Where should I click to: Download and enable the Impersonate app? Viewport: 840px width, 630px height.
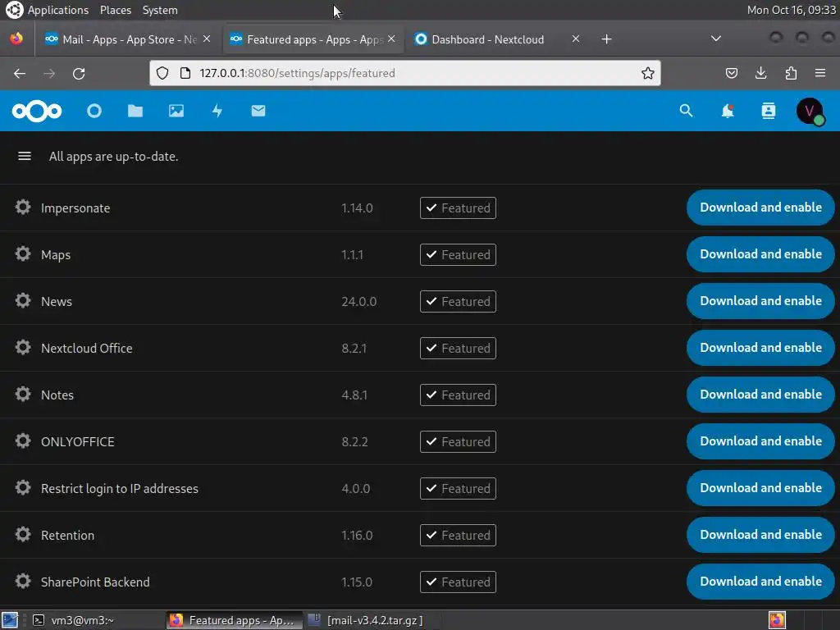point(760,208)
